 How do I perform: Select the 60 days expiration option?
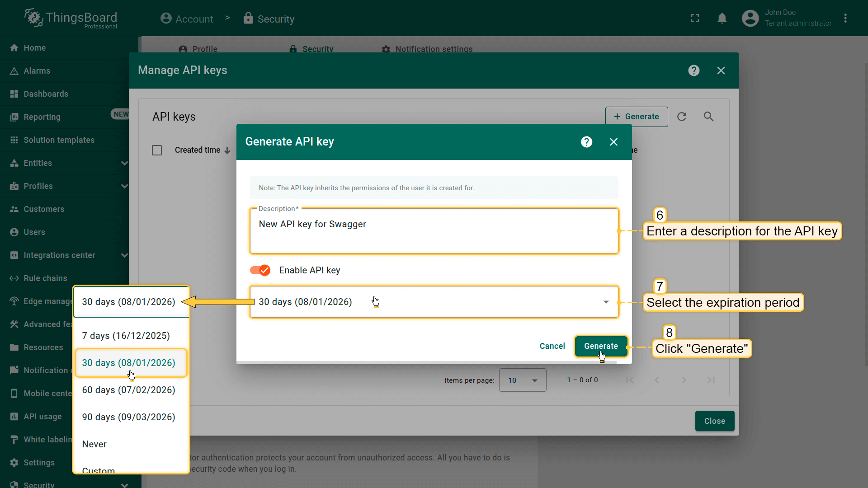point(128,390)
